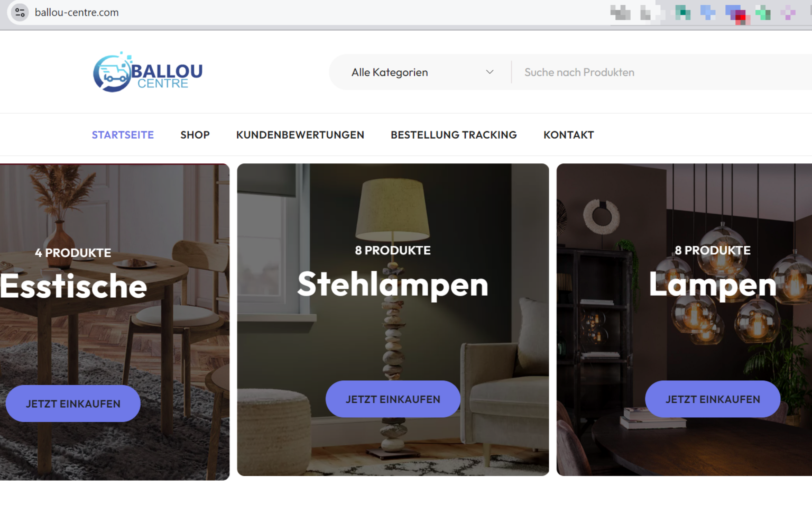Open the Esstische category heading

[x=73, y=286]
